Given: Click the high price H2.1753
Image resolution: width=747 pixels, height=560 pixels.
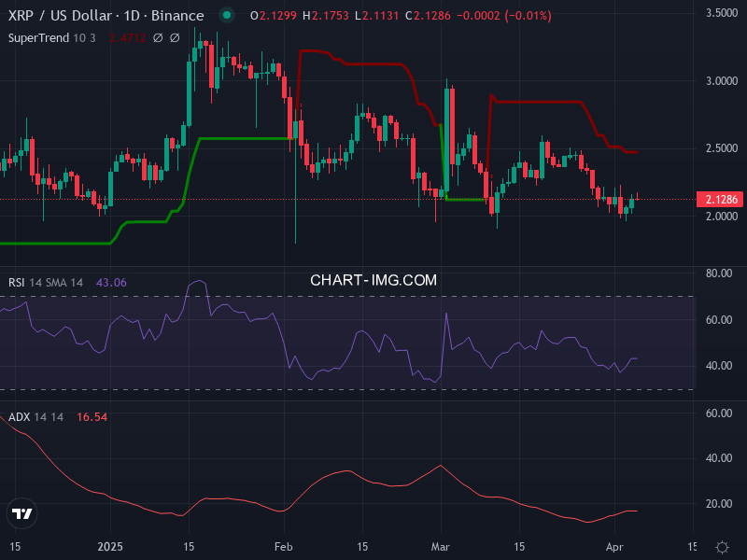Looking at the screenshot, I should click(x=326, y=16).
